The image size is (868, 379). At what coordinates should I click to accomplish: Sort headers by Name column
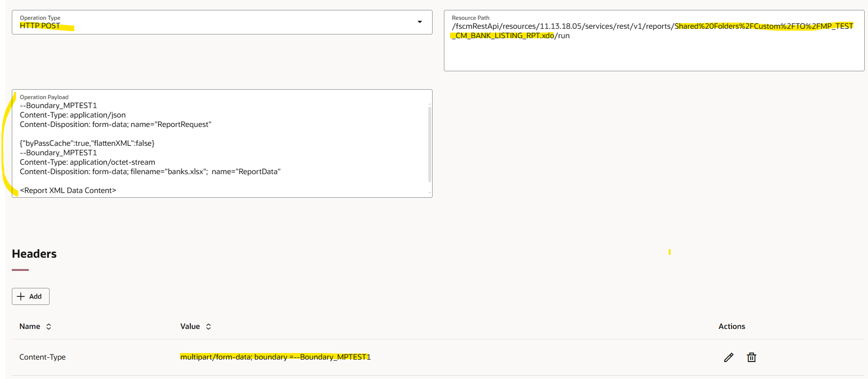pos(49,327)
